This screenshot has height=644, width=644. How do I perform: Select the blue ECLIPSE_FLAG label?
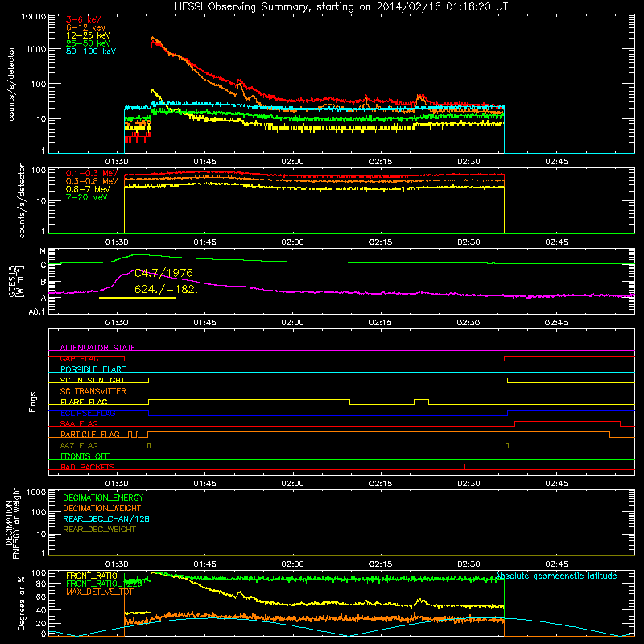(88, 413)
